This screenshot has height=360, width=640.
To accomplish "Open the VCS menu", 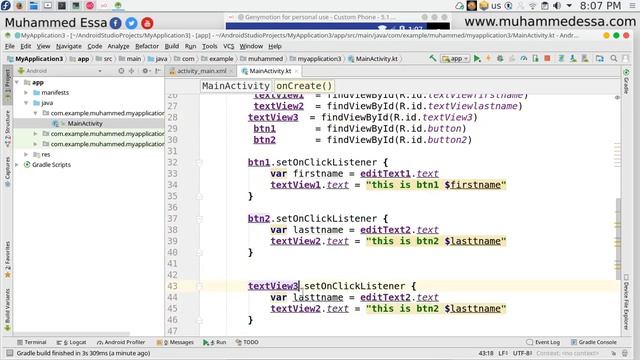I will pyautogui.click(x=229, y=46).
